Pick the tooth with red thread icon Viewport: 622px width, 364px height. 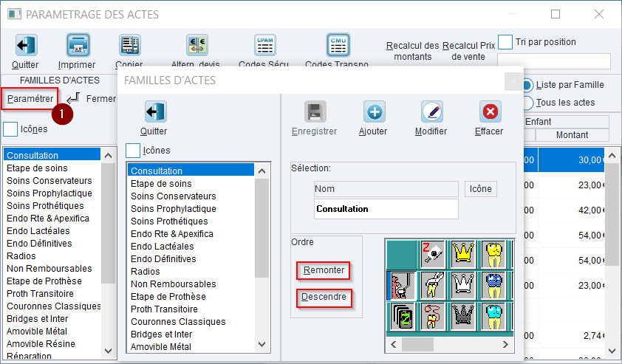[433, 317]
